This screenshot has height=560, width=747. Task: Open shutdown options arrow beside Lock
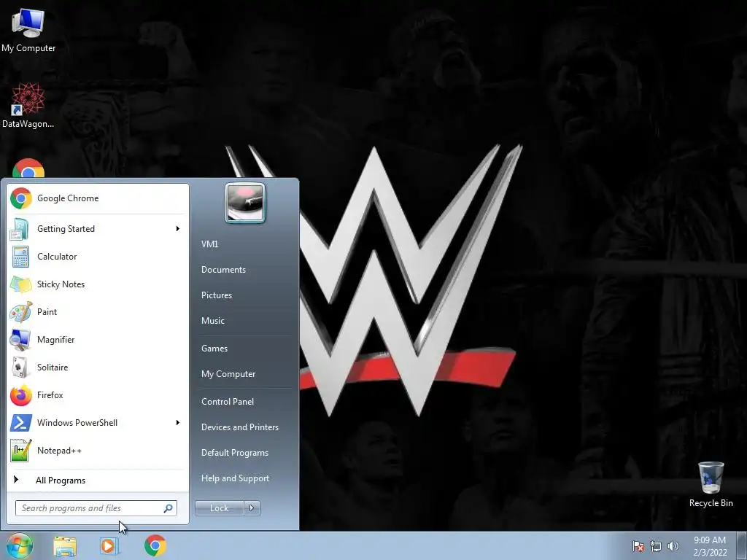point(252,508)
